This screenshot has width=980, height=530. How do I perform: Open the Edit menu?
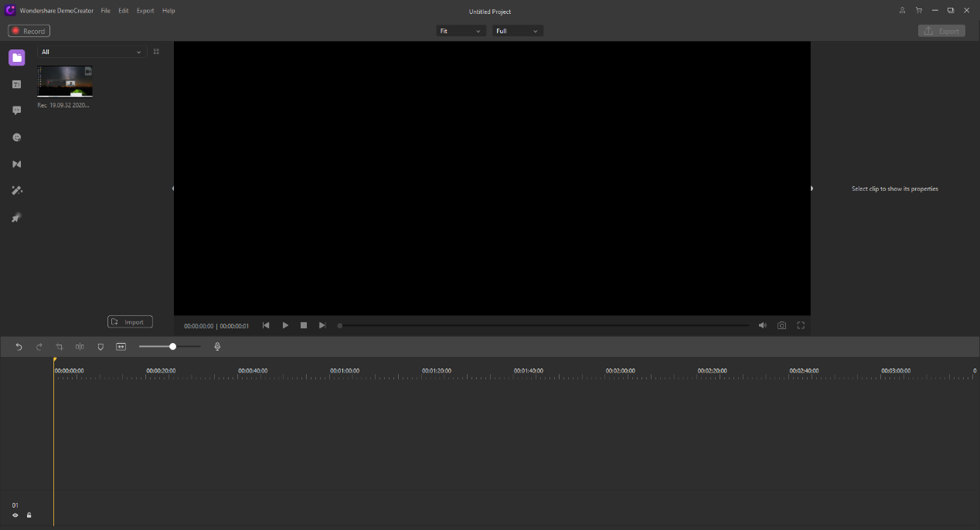click(123, 11)
